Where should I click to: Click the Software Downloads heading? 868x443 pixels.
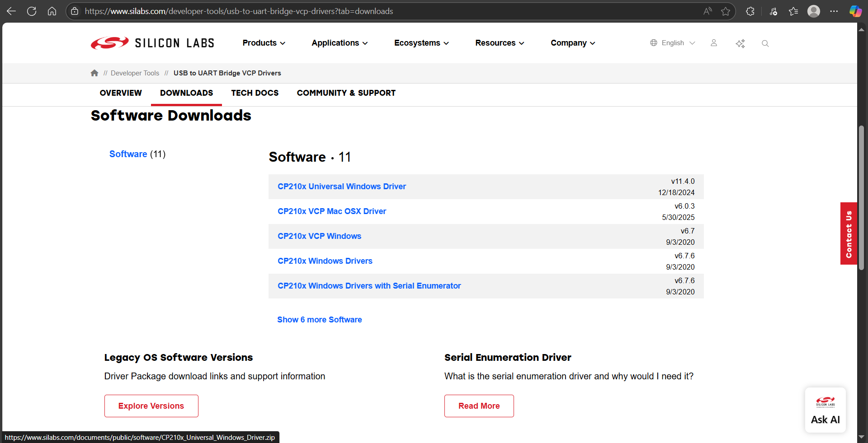click(x=171, y=116)
